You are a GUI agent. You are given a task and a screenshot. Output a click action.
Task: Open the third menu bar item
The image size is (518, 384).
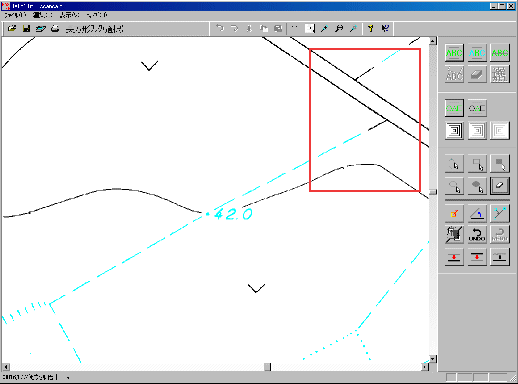tap(69, 15)
